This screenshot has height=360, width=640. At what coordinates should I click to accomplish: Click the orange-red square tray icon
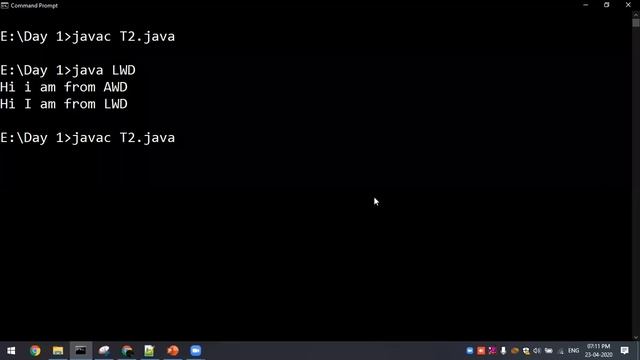(481, 351)
